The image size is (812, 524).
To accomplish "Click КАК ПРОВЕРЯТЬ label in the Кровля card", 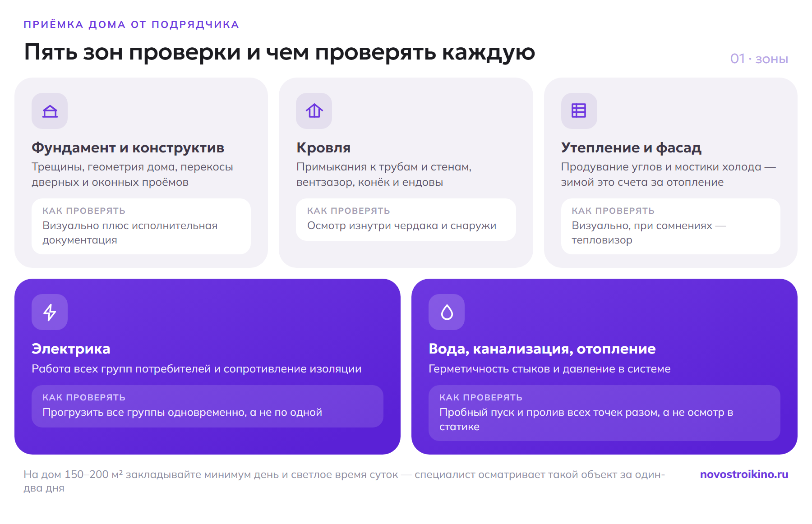I will pyautogui.click(x=348, y=211).
